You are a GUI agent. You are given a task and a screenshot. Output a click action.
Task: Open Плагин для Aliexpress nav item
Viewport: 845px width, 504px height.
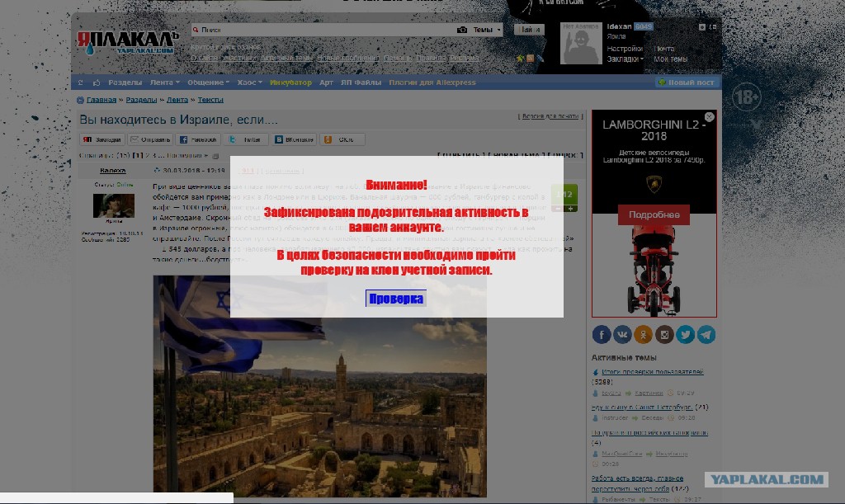pos(432,82)
